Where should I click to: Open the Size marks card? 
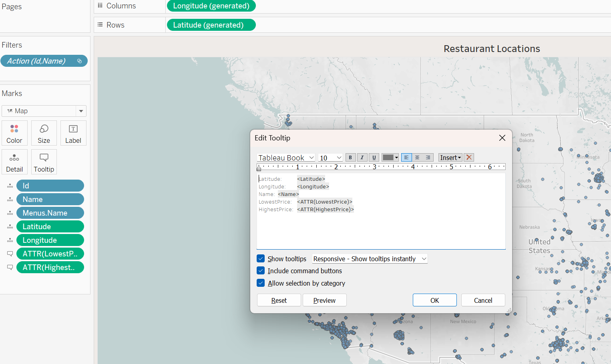[44, 134]
